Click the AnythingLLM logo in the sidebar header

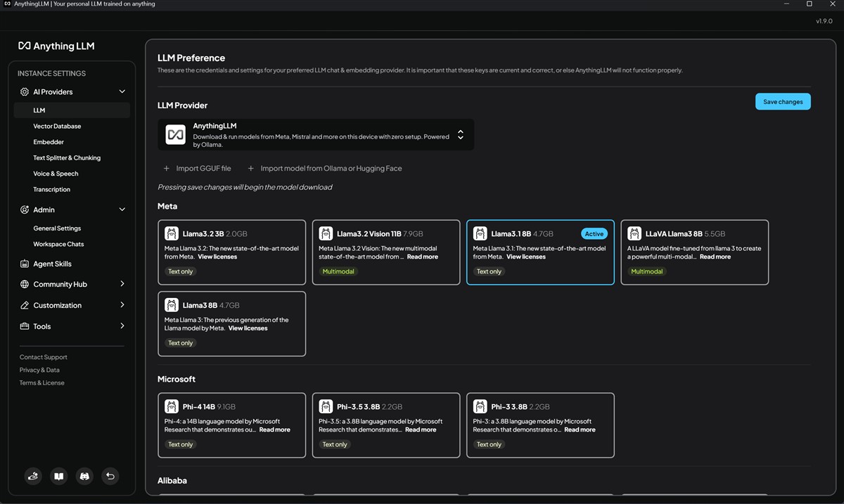click(x=56, y=46)
